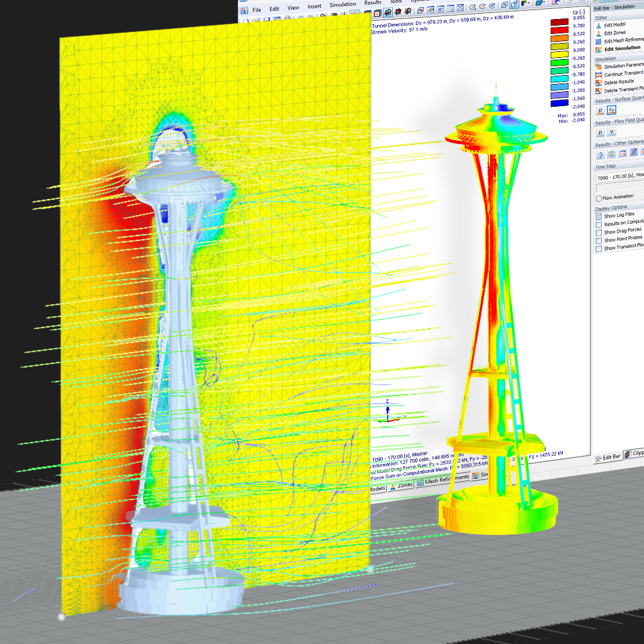This screenshot has height=644, width=644.
Task: Open the Insert menu
Action: (x=314, y=6)
